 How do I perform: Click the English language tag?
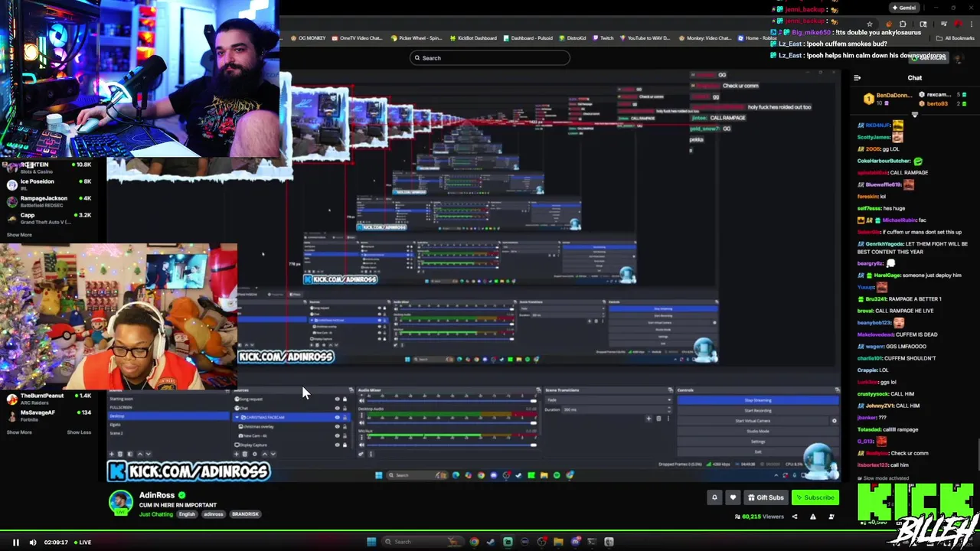pos(188,514)
